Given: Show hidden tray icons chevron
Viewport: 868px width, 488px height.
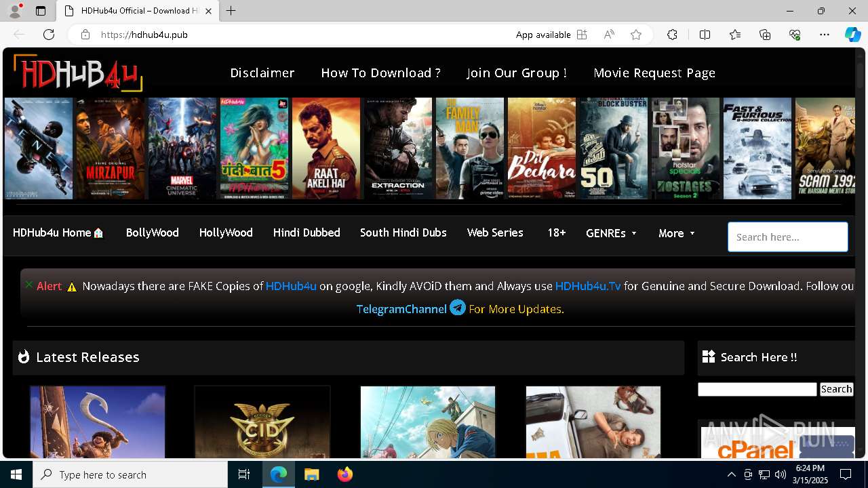Looking at the screenshot, I should click(731, 474).
